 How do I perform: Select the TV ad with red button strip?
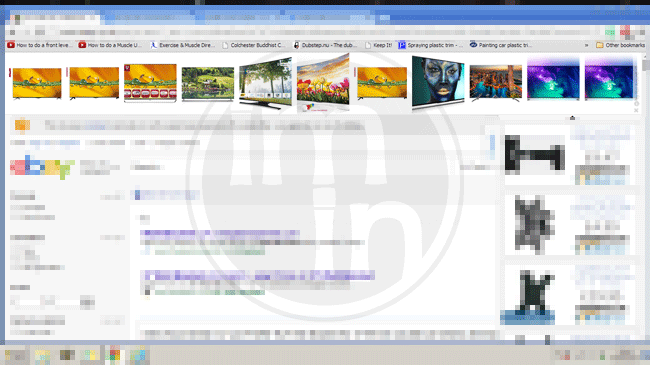150,83
